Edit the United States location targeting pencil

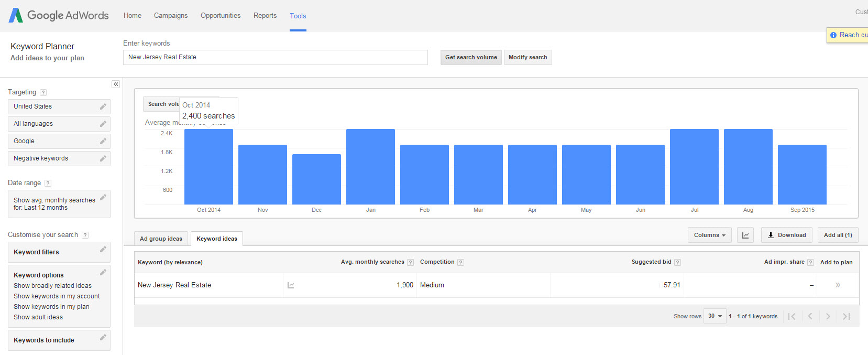[x=103, y=106]
